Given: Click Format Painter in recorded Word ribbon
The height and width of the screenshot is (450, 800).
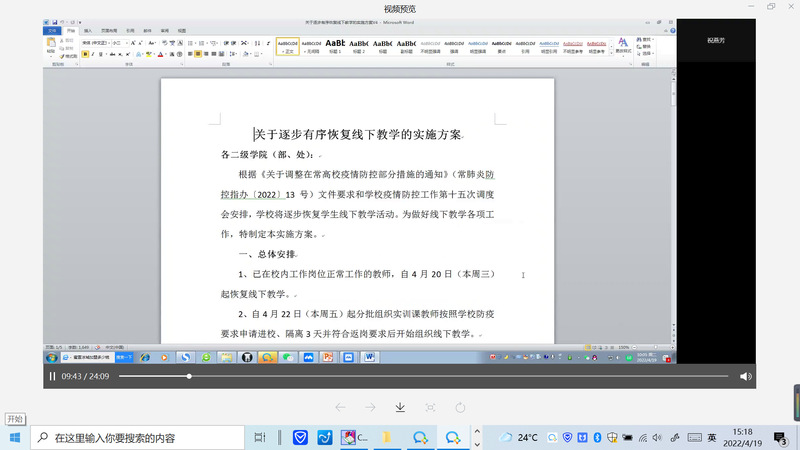Looking at the screenshot, I should [68, 56].
